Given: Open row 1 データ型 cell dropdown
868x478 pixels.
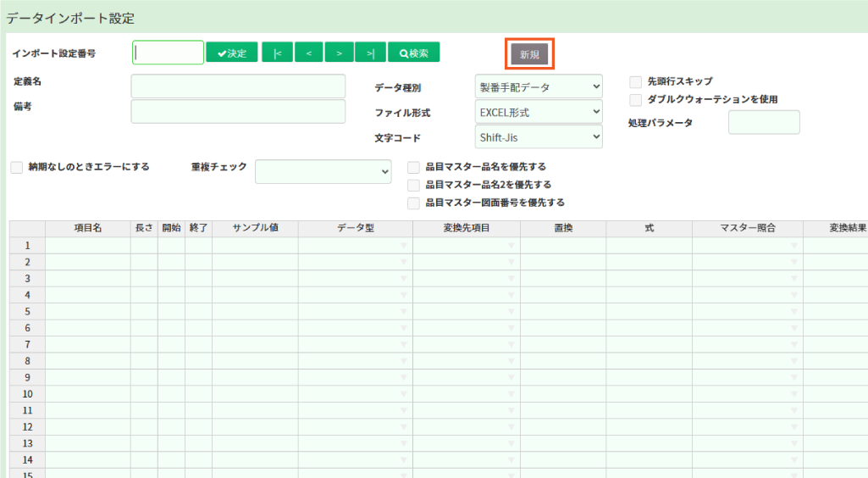Looking at the screenshot, I should (x=356, y=246).
